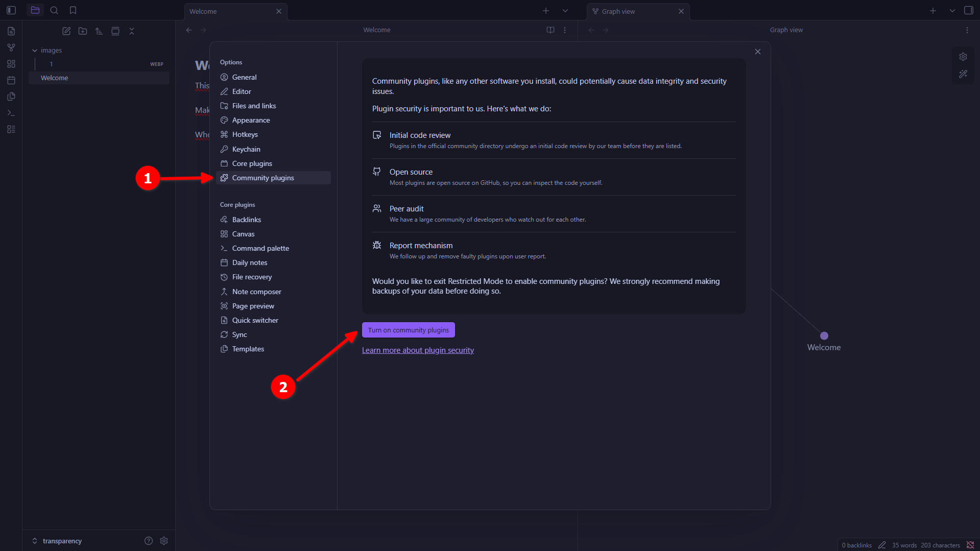Create a new folder in file explorer

(83, 31)
